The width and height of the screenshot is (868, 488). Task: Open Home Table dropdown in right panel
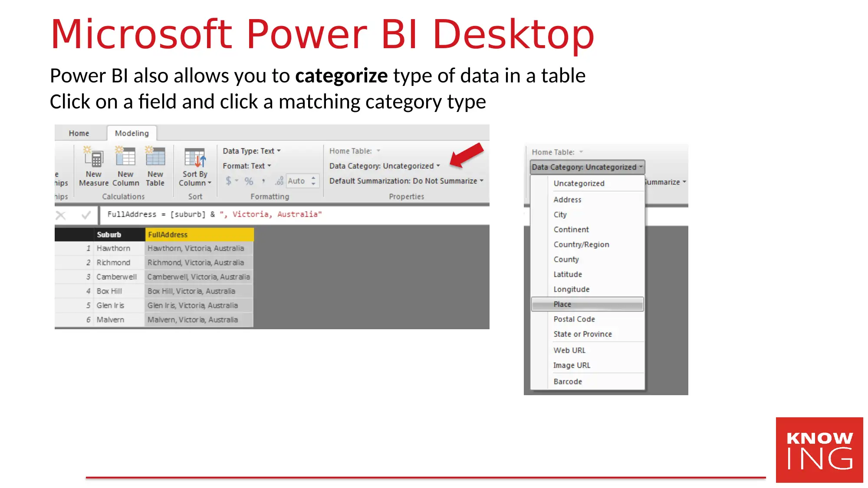coord(557,152)
